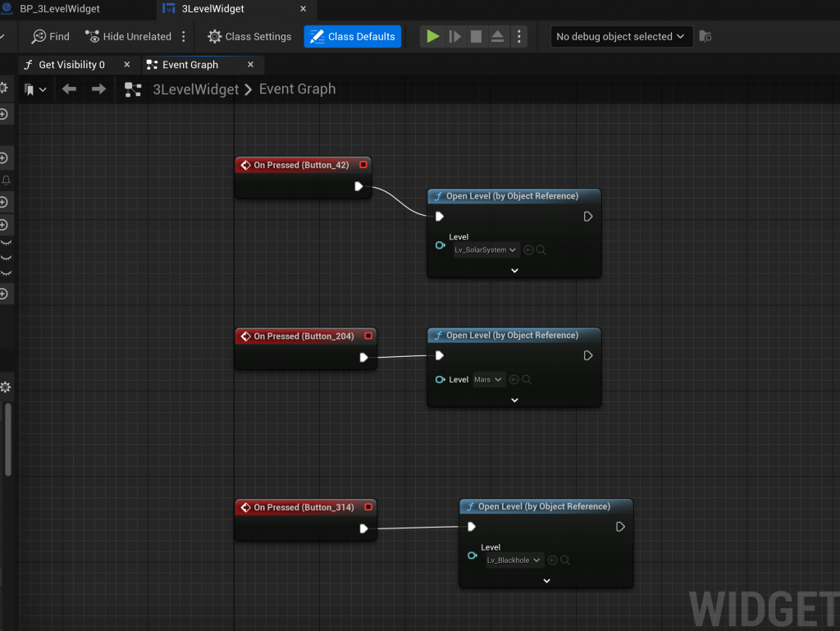Close the Event Graph tab
The width and height of the screenshot is (840, 631).
250,65
